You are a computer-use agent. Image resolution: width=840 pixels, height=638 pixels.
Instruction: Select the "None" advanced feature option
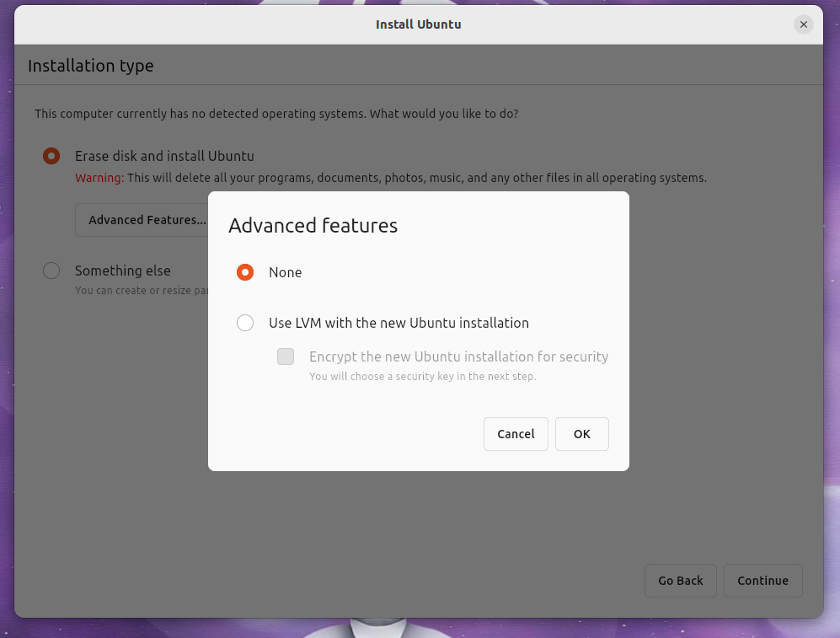tap(245, 272)
